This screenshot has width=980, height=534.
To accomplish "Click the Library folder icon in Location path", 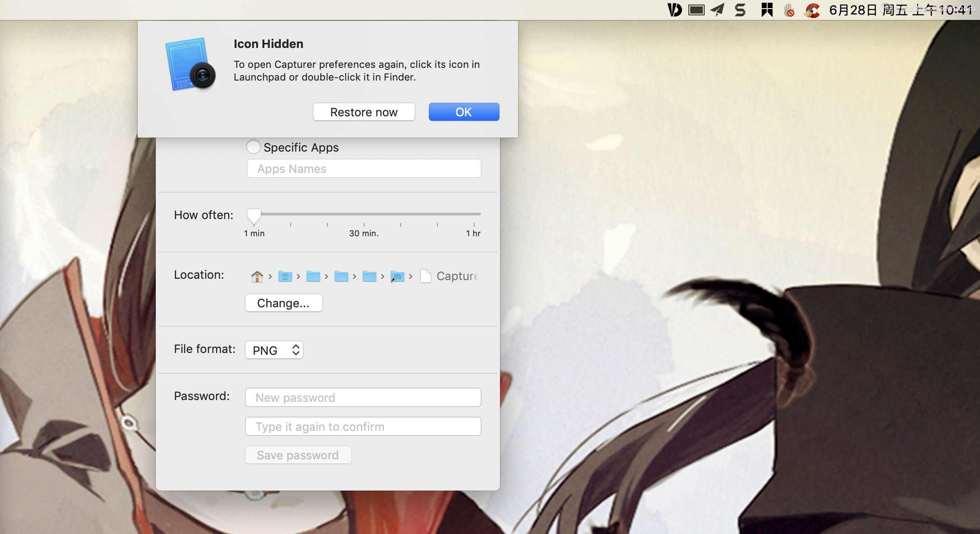I will coord(285,276).
